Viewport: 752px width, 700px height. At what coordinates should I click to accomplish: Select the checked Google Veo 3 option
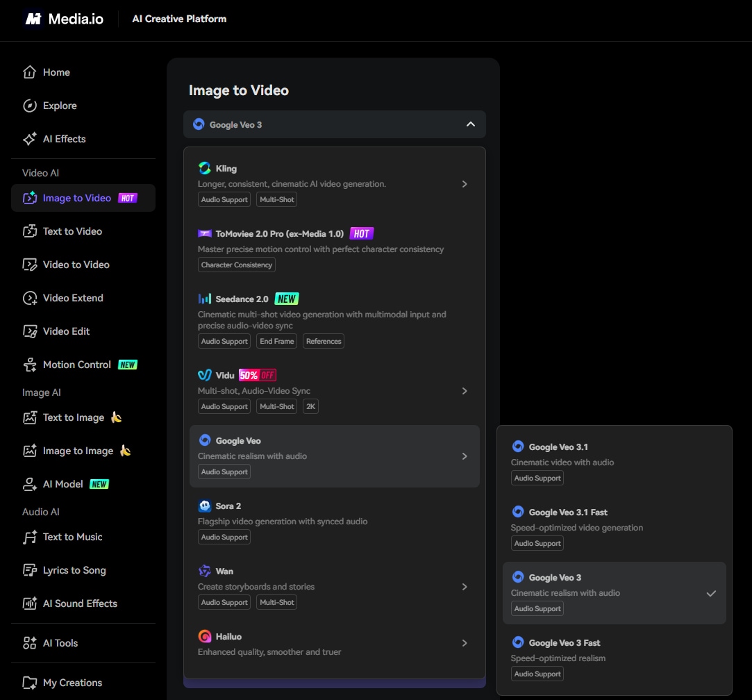614,593
